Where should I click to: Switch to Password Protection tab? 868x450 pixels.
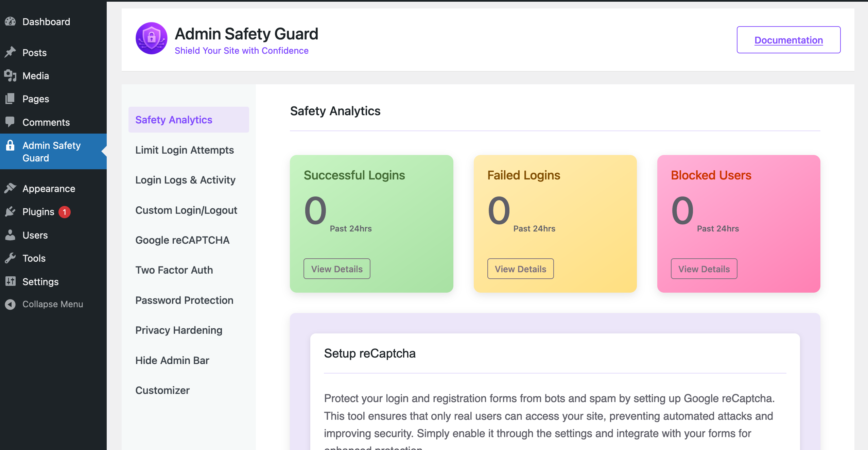click(189, 300)
